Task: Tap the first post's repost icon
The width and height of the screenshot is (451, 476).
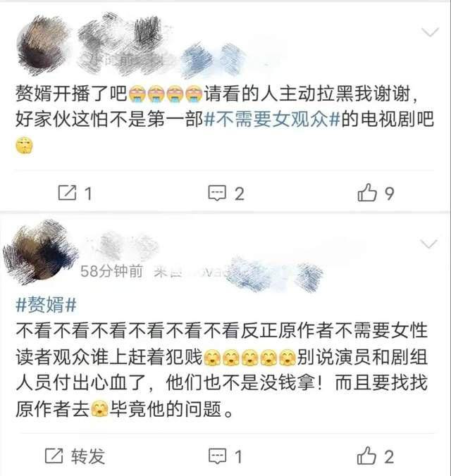Action: click(67, 192)
